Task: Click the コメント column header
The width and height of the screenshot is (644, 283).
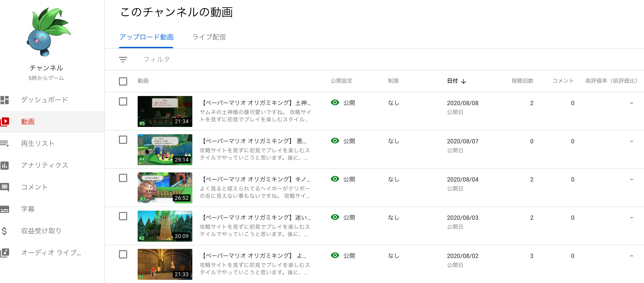Action: 563,81
